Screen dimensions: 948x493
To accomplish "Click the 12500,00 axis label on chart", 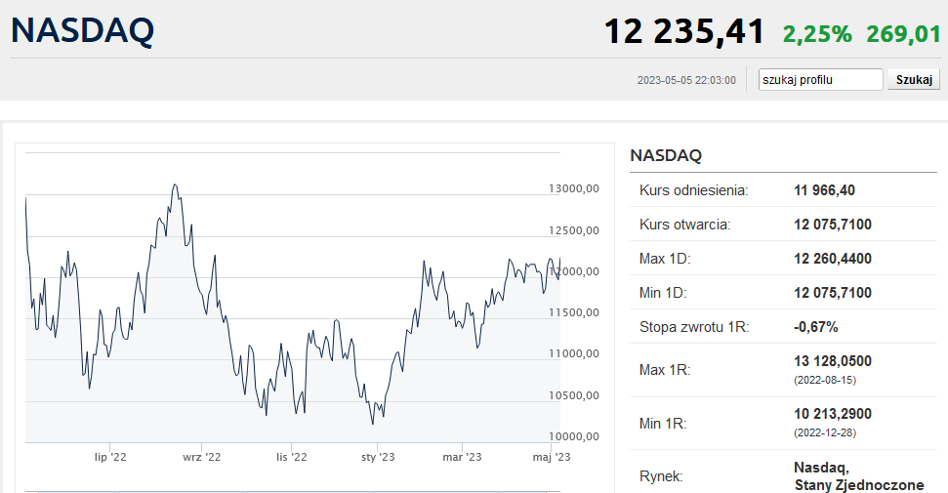I will 574,230.
